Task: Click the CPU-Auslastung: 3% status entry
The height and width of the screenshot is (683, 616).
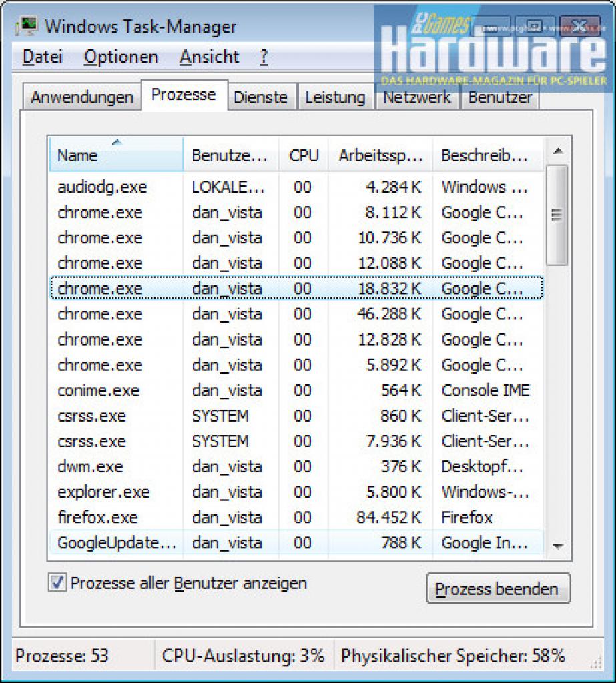Action: coord(243,656)
